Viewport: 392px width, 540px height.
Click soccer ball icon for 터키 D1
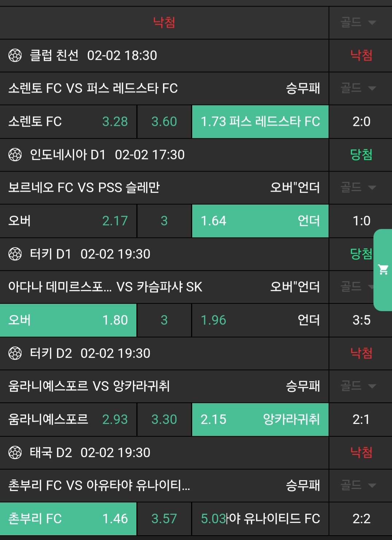click(x=15, y=254)
